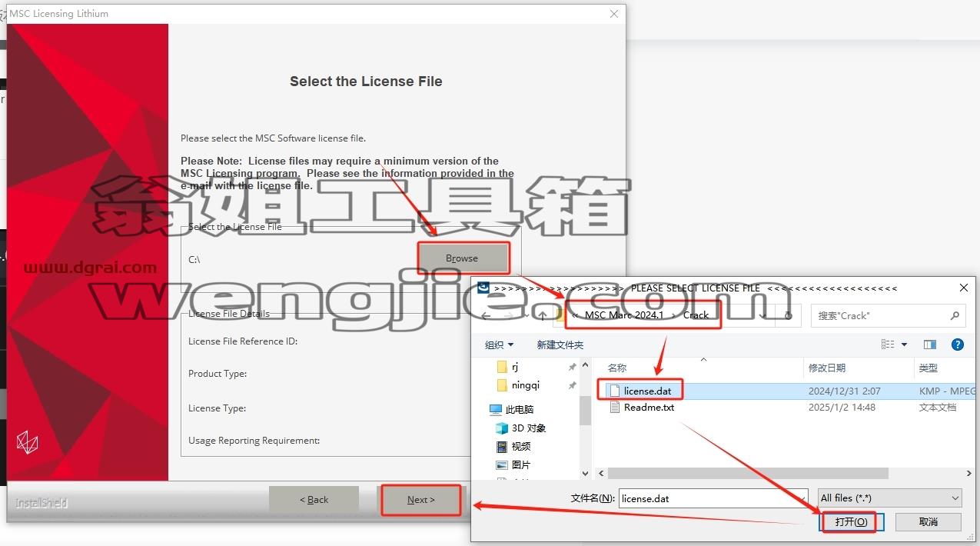Click the Next button in installer
The height and width of the screenshot is (546, 980).
pos(421,500)
